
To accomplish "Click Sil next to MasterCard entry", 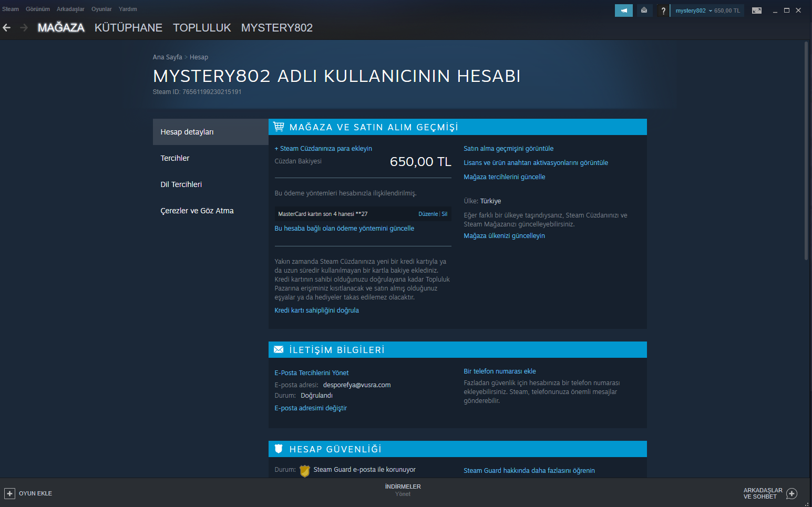I will coord(445,214).
